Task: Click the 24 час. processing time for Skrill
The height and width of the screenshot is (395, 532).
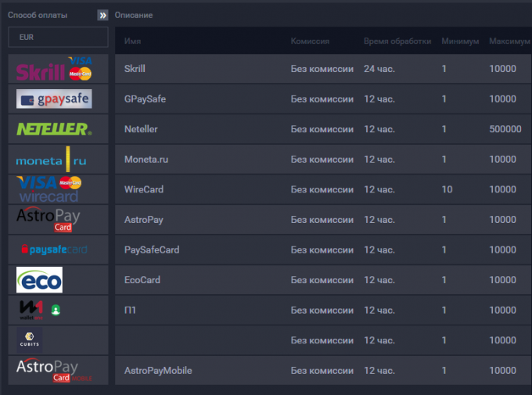Action: pos(379,69)
